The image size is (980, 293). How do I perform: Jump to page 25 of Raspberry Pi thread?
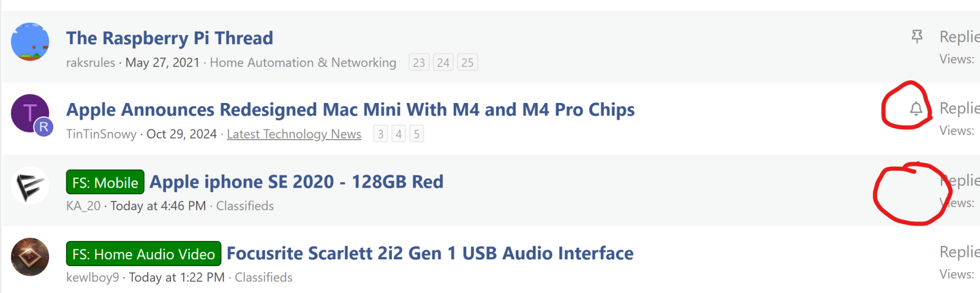467,63
